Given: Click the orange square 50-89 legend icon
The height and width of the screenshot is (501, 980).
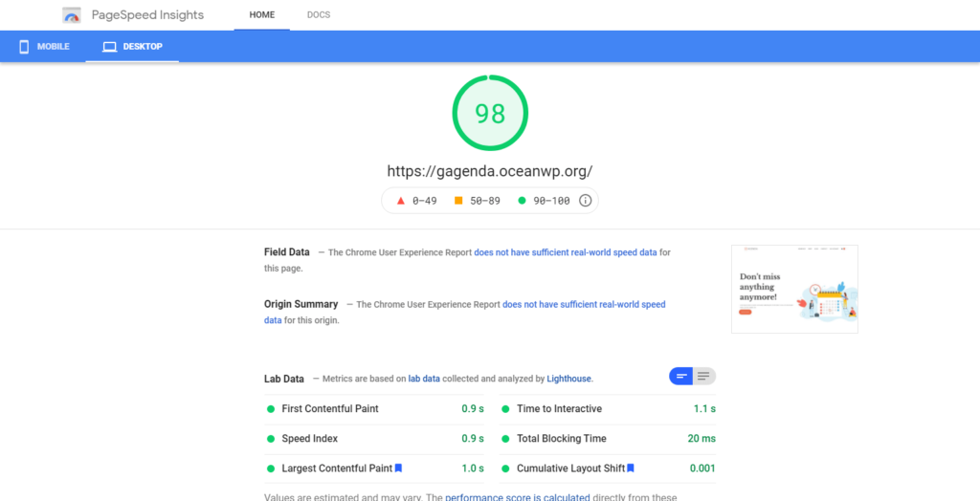Looking at the screenshot, I should tap(458, 201).
